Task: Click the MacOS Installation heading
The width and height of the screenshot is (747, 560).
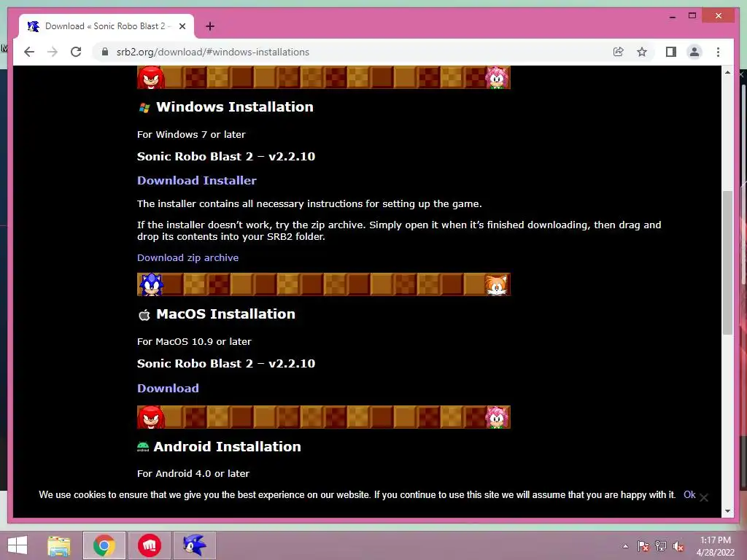Action: point(226,314)
